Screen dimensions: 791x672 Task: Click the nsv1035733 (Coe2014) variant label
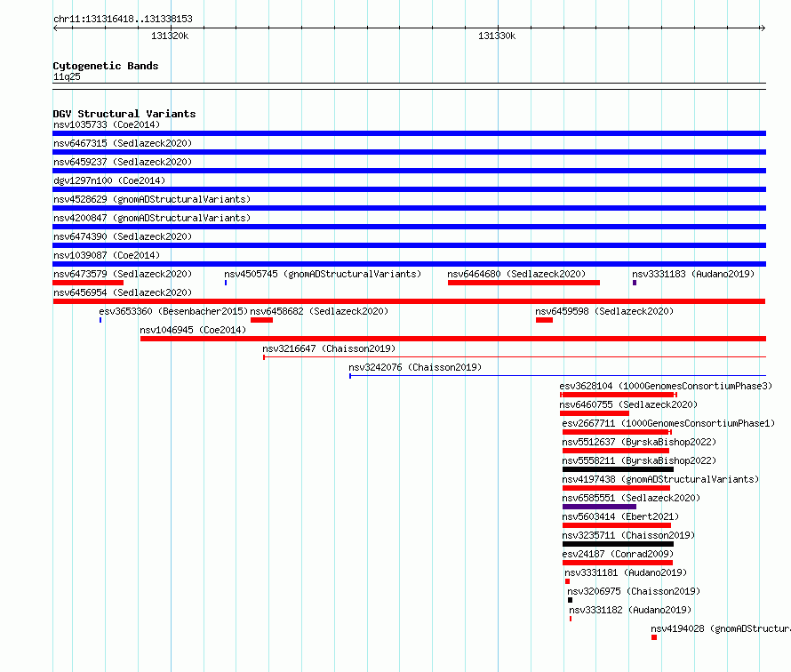point(107,124)
